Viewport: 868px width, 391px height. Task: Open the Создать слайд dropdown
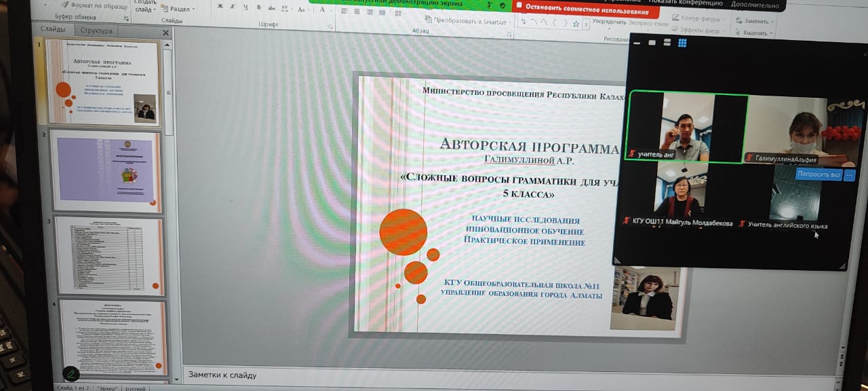[x=146, y=8]
